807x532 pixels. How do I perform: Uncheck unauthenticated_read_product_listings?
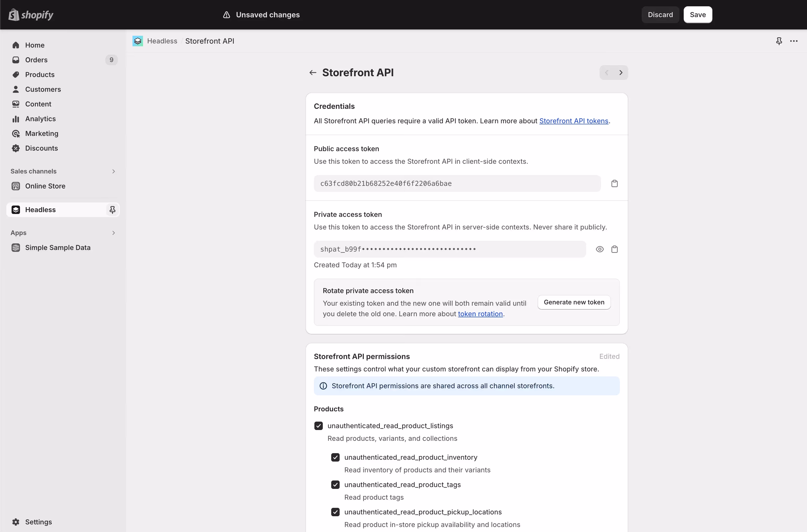[318, 426]
